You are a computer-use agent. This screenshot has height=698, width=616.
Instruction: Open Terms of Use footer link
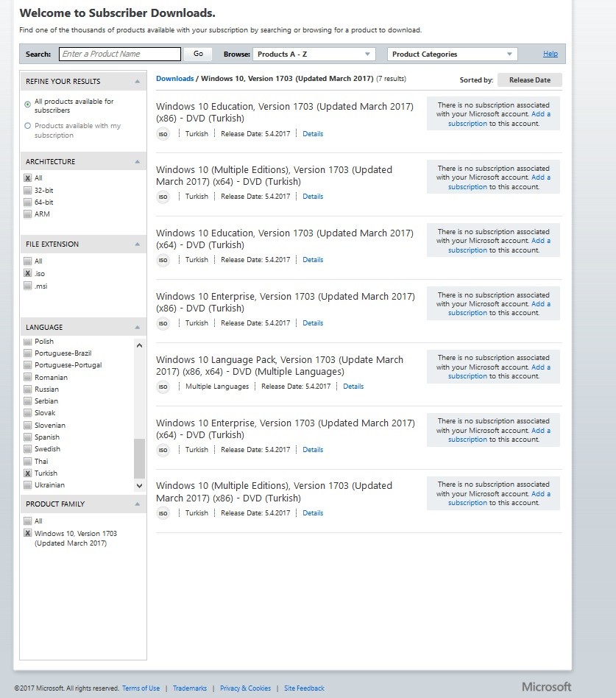(141, 688)
